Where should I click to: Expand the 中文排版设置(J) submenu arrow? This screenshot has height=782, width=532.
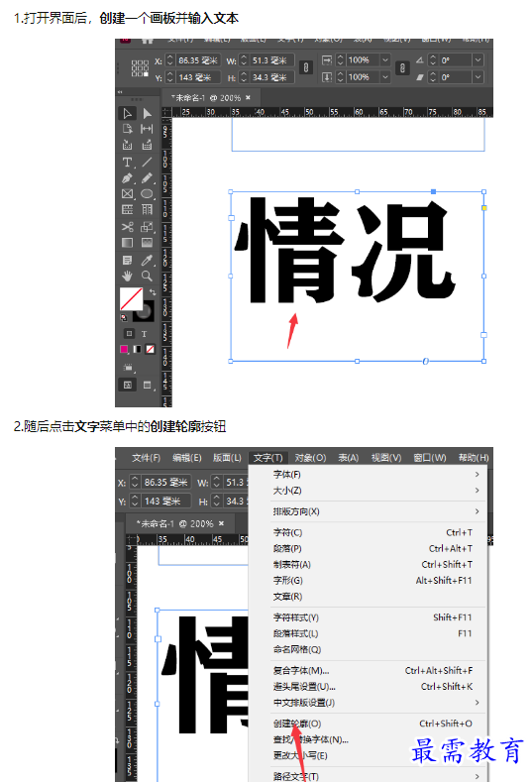tap(478, 702)
